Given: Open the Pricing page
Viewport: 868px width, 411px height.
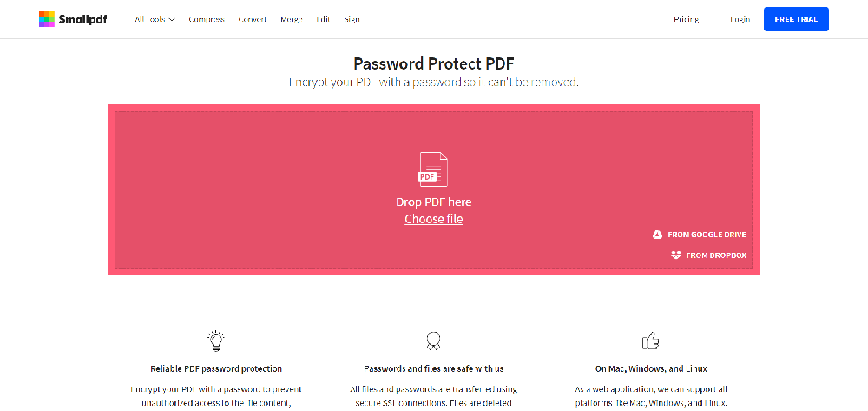Looking at the screenshot, I should pos(686,19).
